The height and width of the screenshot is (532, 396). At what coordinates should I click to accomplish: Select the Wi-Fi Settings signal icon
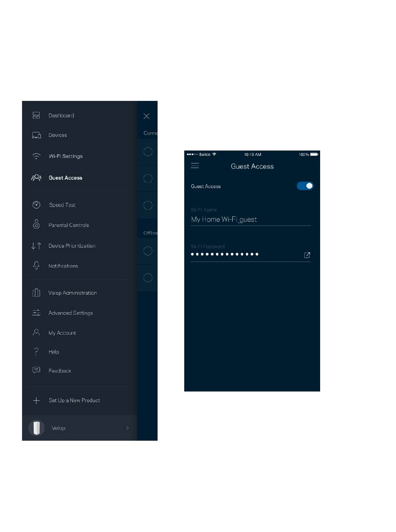[36, 156]
